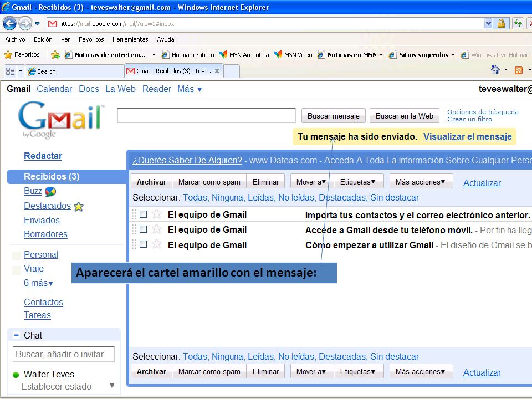Open the Buzz icon

[50, 192]
